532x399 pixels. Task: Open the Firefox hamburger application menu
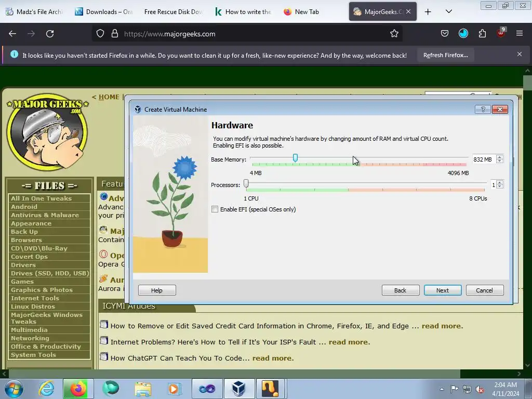coord(519,33)
